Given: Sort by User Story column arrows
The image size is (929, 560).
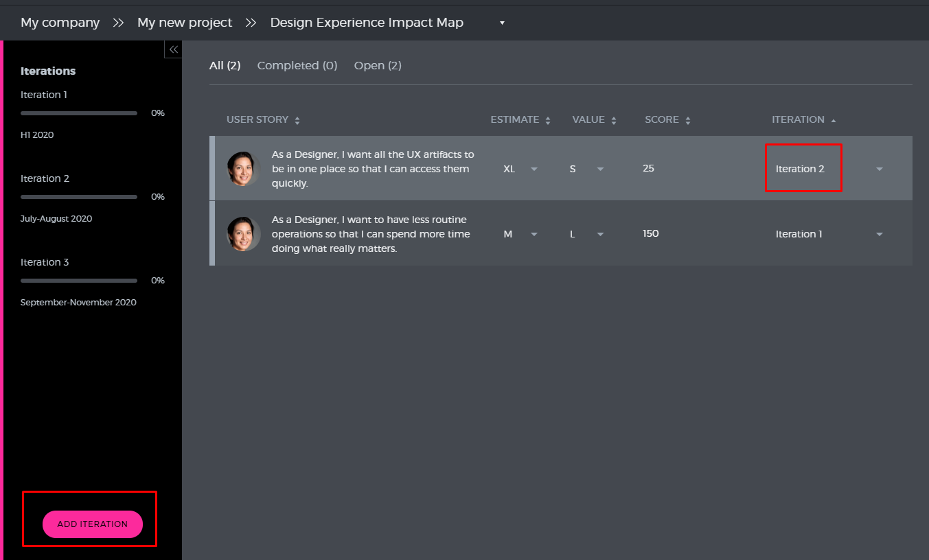Looking at the screenshot, I should pos(297,121).
